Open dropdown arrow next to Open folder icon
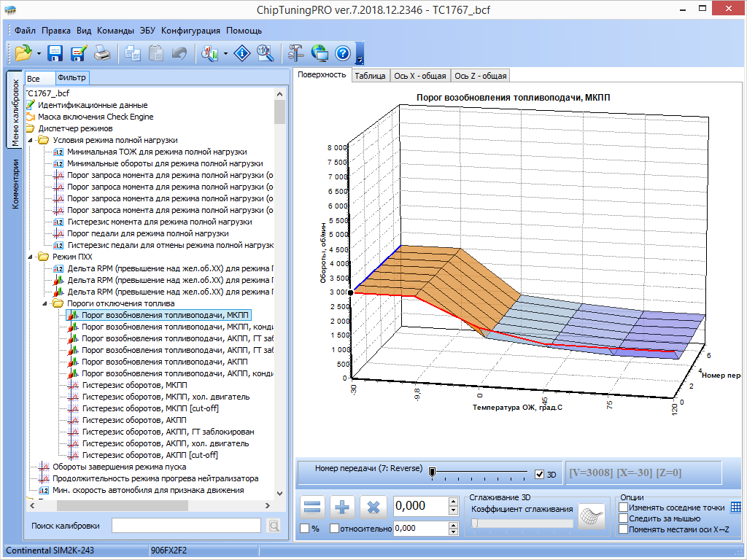Screen dimensions: 747x560 (39, 53)
